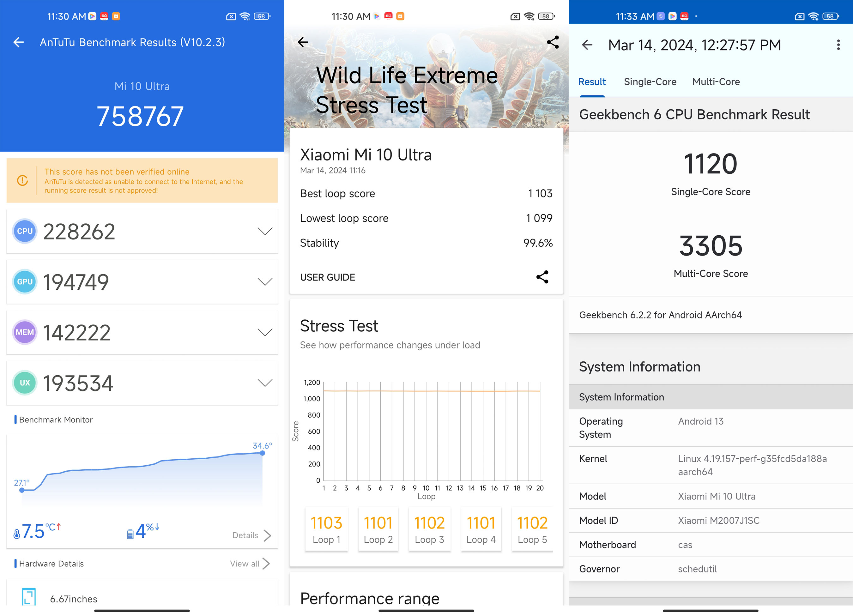Tap Governor schedutil row
This screenshot has width=853, height=616.
tap(711, 569)
